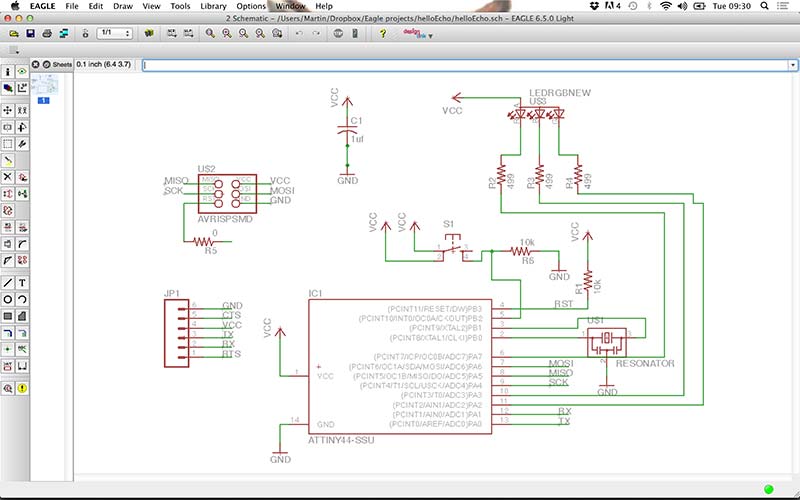The image size is (800, 500).
Task: Click the Redraw zoom icon
Action: click(x=260, y=34)
